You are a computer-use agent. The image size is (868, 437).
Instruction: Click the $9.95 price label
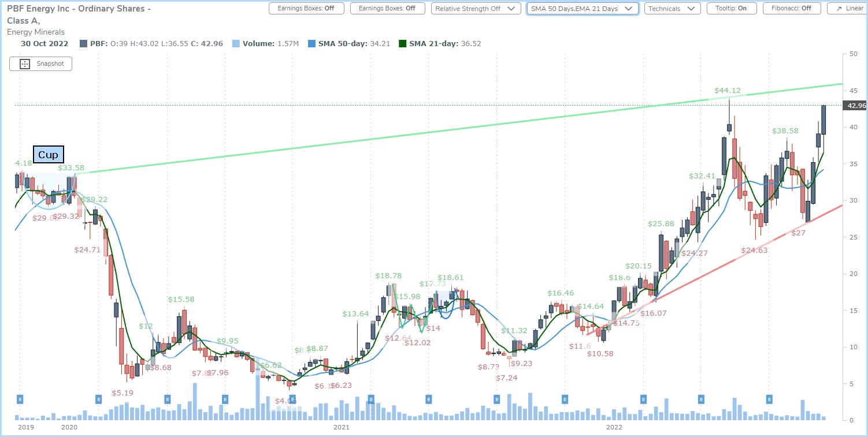tap(228, 341)
